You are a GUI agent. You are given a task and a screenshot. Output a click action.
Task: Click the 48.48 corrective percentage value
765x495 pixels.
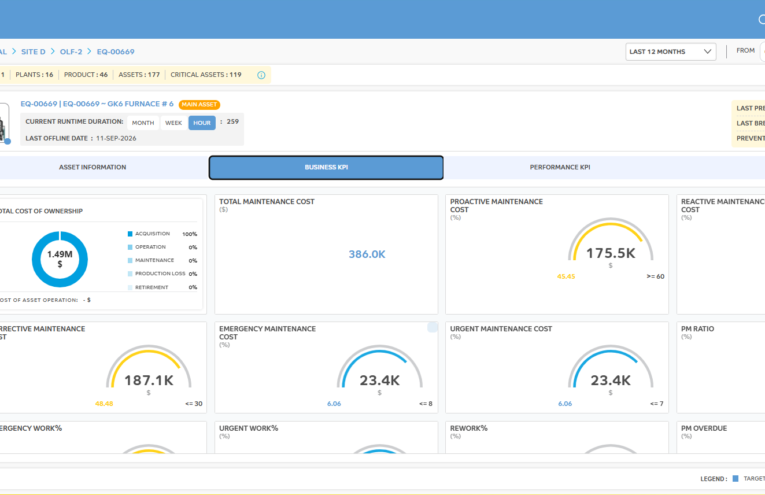click(x=104, y=404)
